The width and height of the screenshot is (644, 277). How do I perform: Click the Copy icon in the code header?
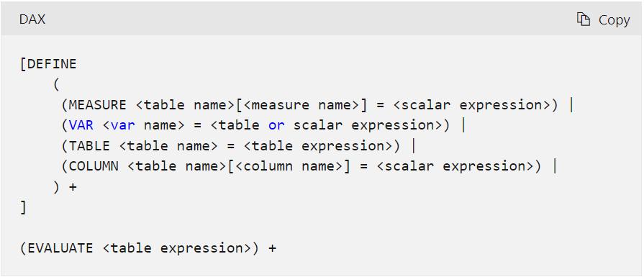(x=584, y=19)
